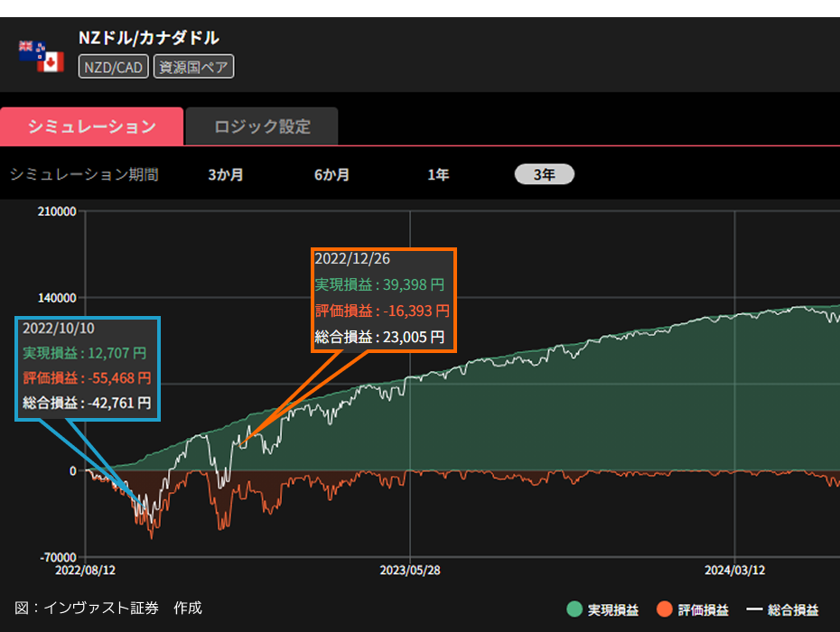Click the NZドル/カナダドル title
Viewport: 840px width, 632px height.
pyautogui.click(x=149, y=38)
